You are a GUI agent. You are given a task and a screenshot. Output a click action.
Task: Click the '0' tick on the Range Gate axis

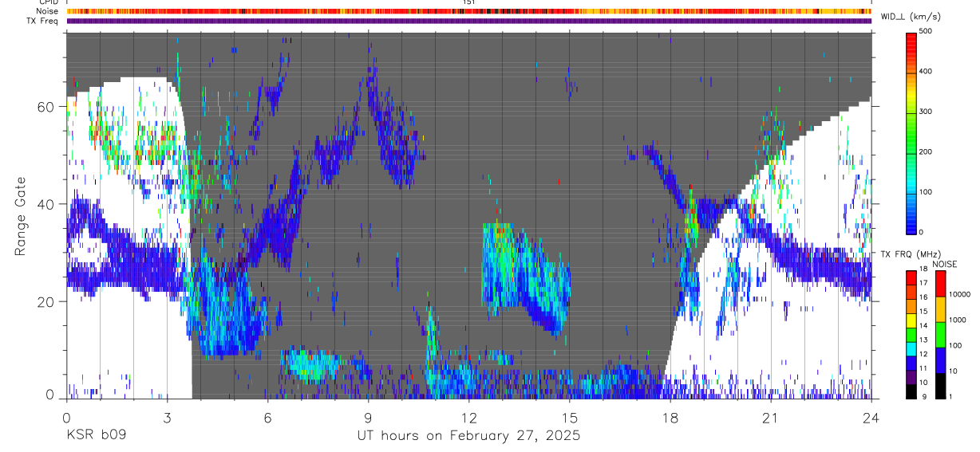[x=50, y=394]
